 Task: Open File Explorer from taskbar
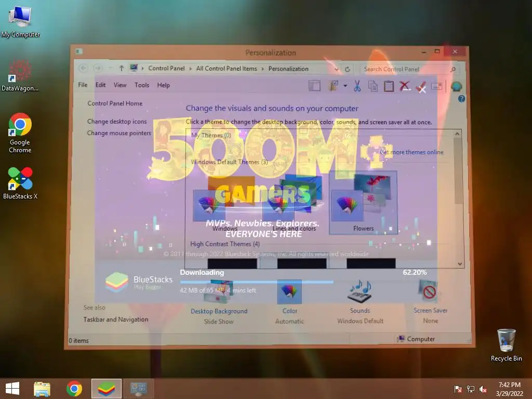[x=42, y=389]
